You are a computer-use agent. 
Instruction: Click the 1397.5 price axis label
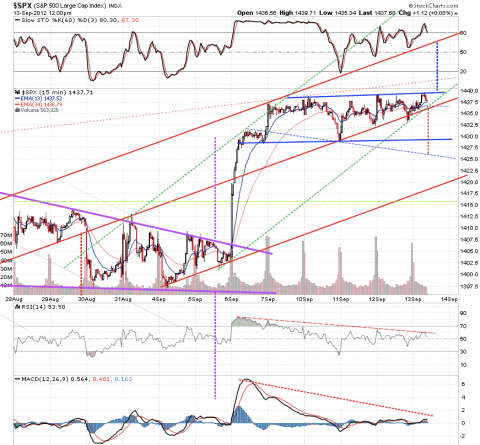click(x=470, y=286)
